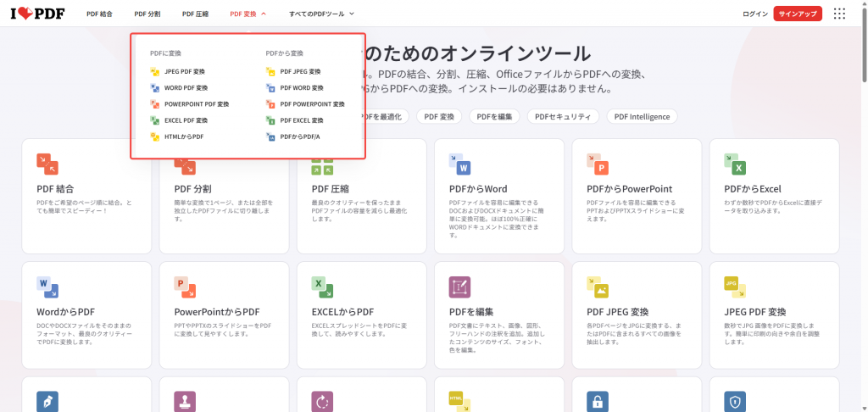
Task: Click the HTML icon in bottom row
Action: [x=460, y=402]
